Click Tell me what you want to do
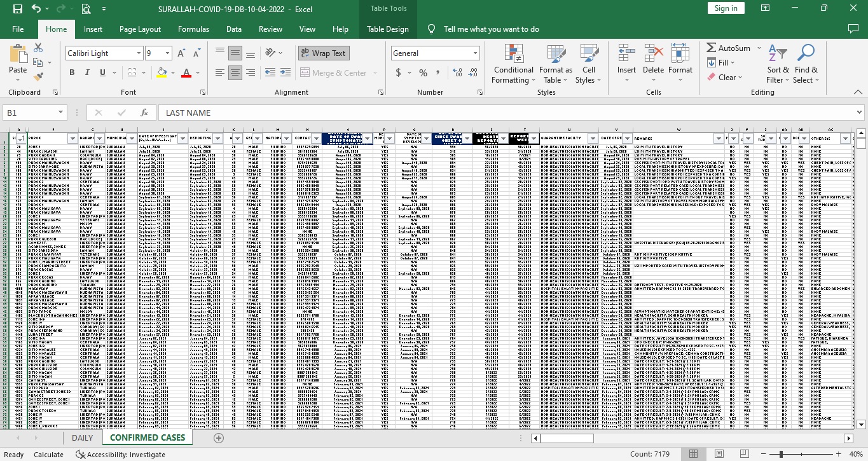The width and height of the screenshot is (868, 461). tap(491, 29)
